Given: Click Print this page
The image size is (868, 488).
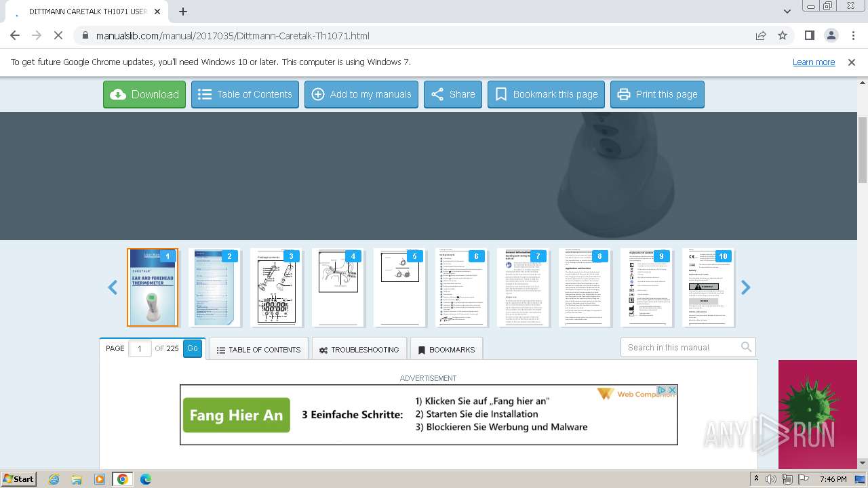Looking at the screenshot, I should (657, 94).
